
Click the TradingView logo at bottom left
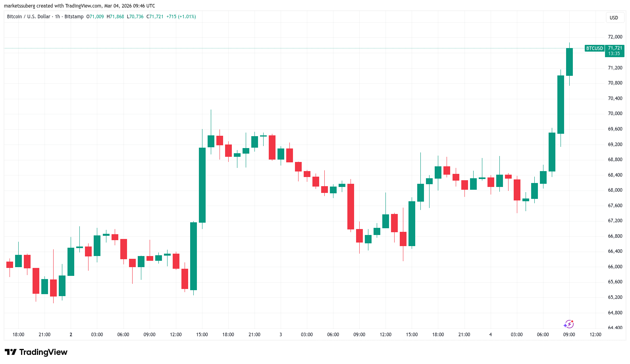(x=36, y=352)
